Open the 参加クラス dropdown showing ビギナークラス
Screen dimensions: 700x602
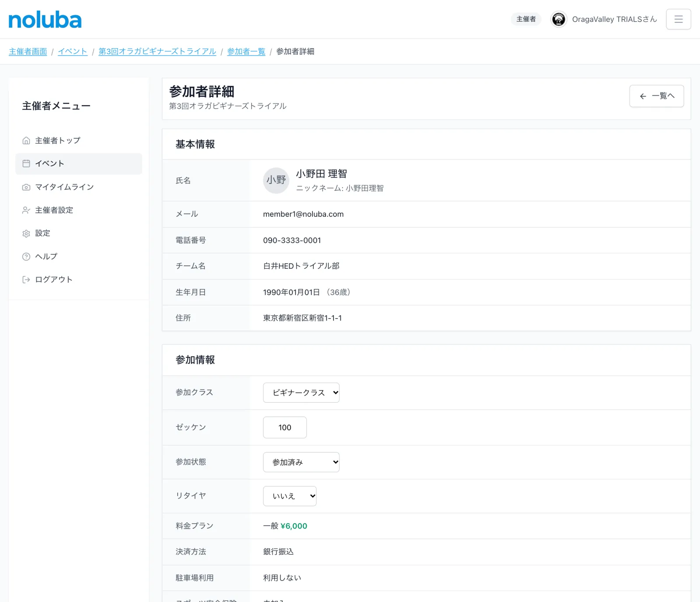[x=301, y=393]
